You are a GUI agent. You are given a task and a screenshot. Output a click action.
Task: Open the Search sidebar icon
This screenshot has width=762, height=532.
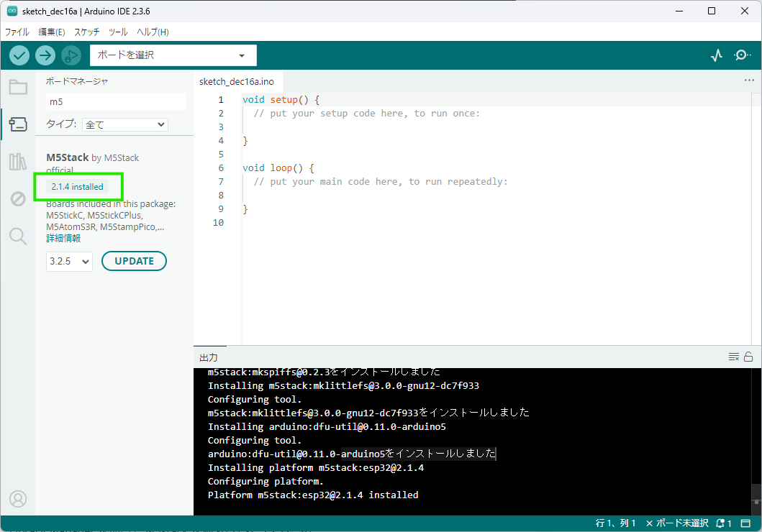pyautogui.click(x=18, y=237)
